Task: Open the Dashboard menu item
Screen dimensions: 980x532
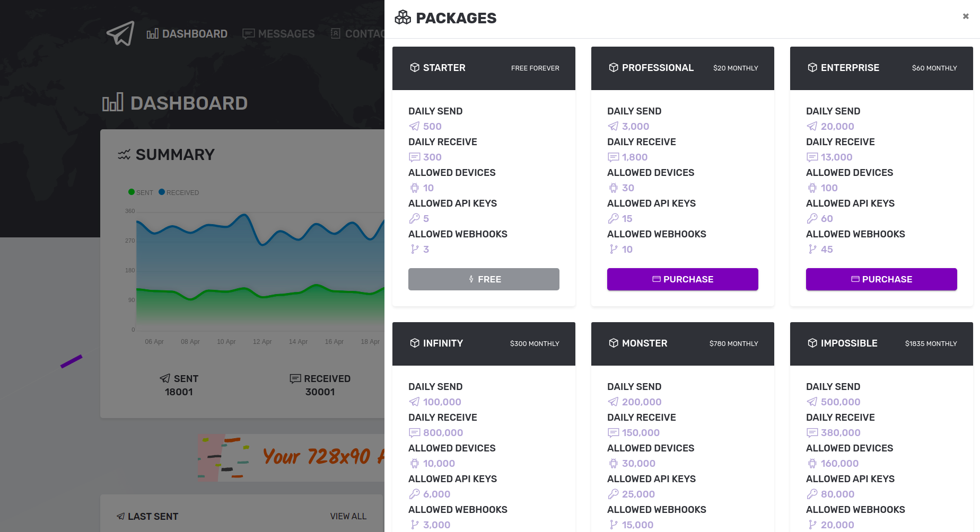Action: pos(187,34)
